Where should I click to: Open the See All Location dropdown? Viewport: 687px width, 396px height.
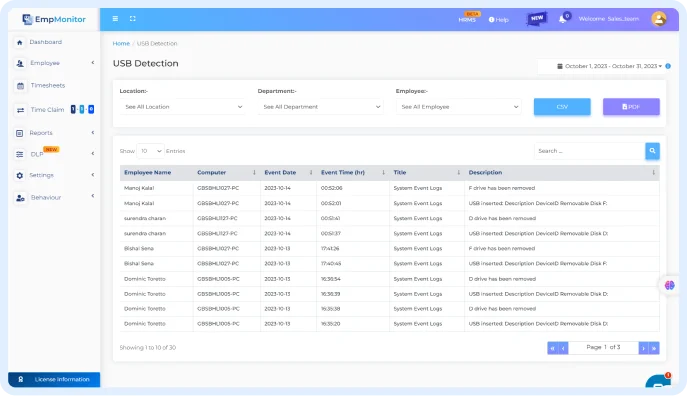183,107
